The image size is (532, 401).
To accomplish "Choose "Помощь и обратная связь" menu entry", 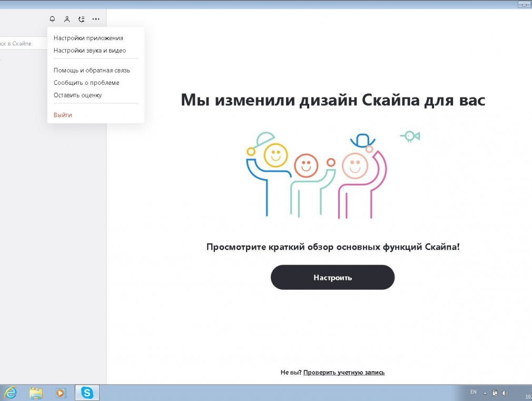I will point(92,70).
